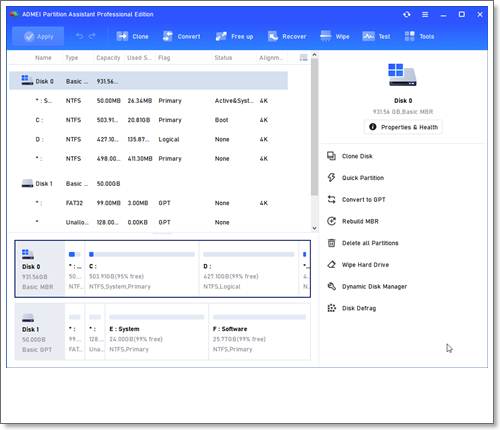500x430 pixels.
Task: Select Rebuild MBR option
Action: pos(360,221)
